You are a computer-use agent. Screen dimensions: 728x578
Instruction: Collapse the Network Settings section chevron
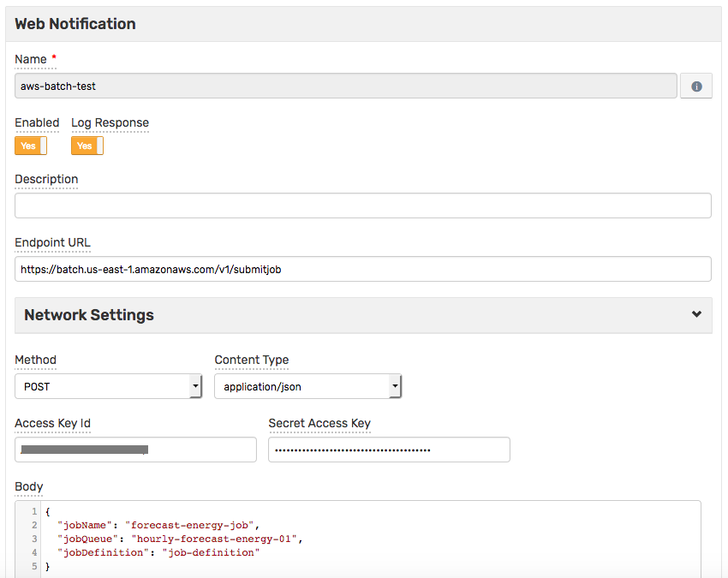(x=696, y=314)
